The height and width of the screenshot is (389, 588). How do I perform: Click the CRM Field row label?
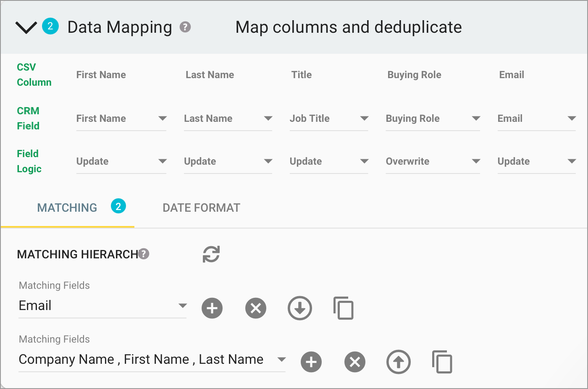28,118
